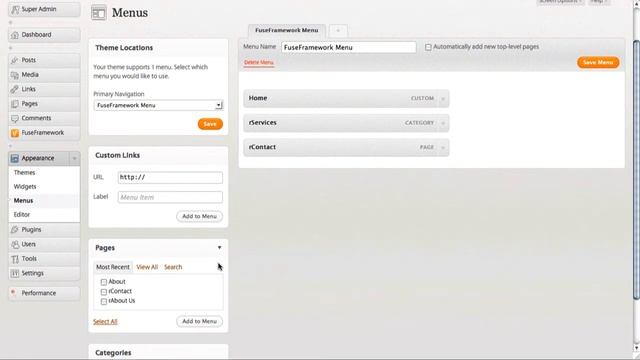Viewport: 640px width, 360px height.
Task: Click the Pages icon in sidebar
Action: point(15,104)
